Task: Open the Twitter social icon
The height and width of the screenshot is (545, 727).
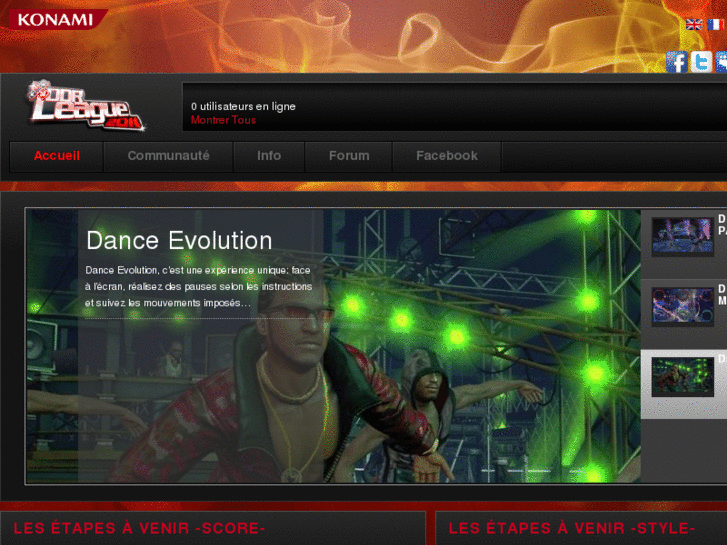Action: click(701, 62)
